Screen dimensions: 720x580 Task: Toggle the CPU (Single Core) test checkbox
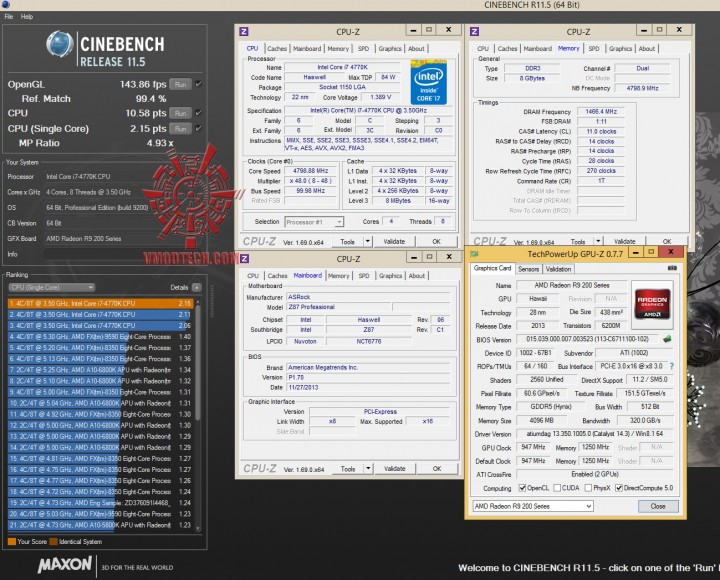[x=198, y=128]
